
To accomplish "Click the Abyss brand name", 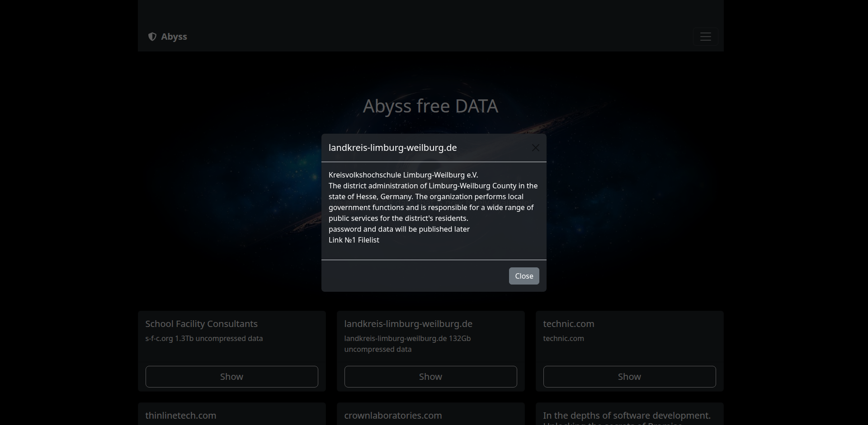I will (x=174, y=37).
